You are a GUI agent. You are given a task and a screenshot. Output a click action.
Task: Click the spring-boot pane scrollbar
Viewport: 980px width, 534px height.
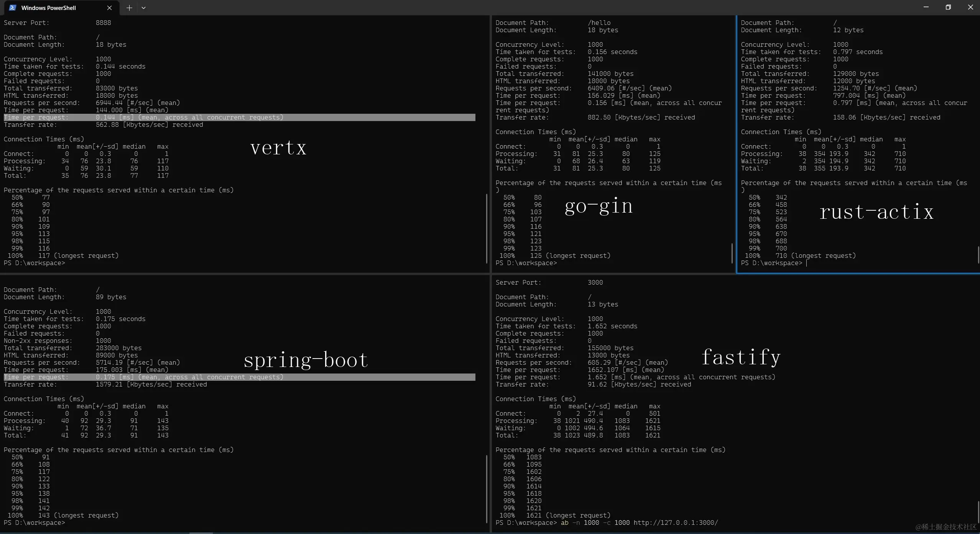[487, 489]
